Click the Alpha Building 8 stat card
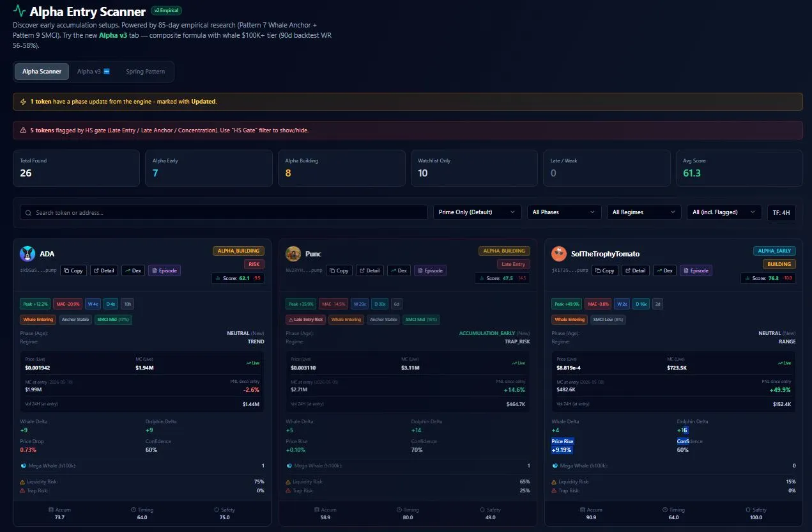Image resolution: width=812 pixels, height=532 pixels. [341, 168]
